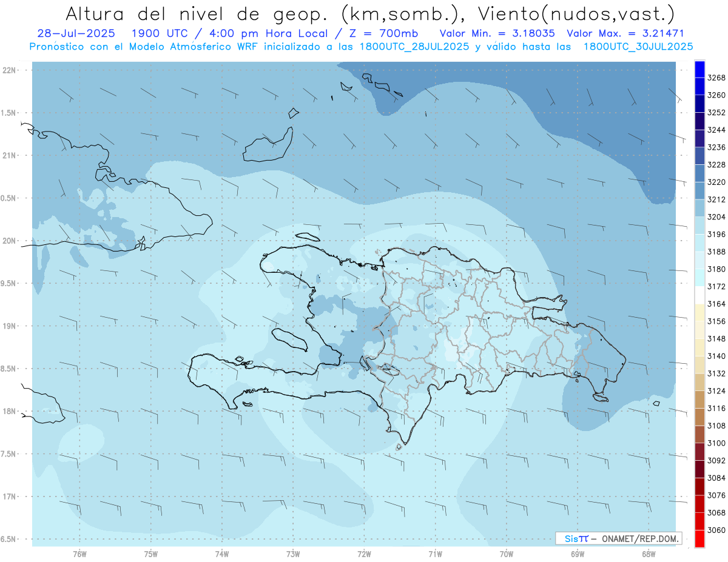
Task: Click the bright red bottom segment of the color bar
Action: pos(699,538)
